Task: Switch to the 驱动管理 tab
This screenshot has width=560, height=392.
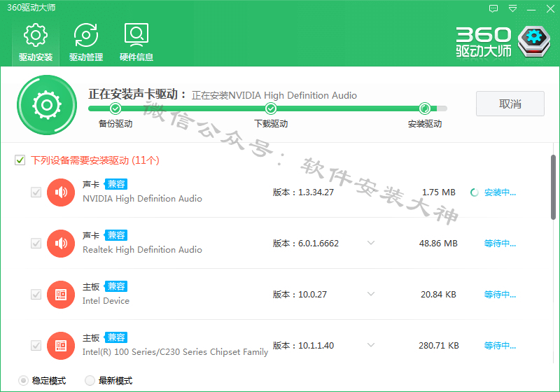Action: 86,42
